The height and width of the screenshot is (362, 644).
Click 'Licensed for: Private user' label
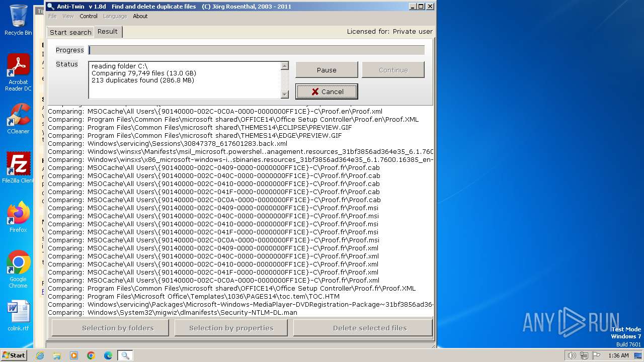[x=389, y=31]
